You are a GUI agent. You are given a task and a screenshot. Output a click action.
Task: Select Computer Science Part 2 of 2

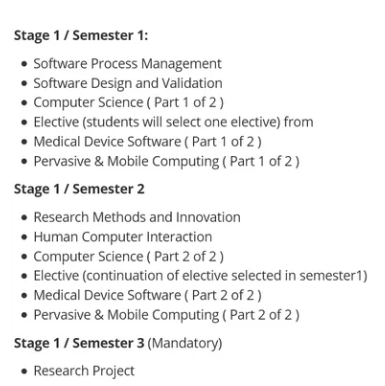point(128,256)
